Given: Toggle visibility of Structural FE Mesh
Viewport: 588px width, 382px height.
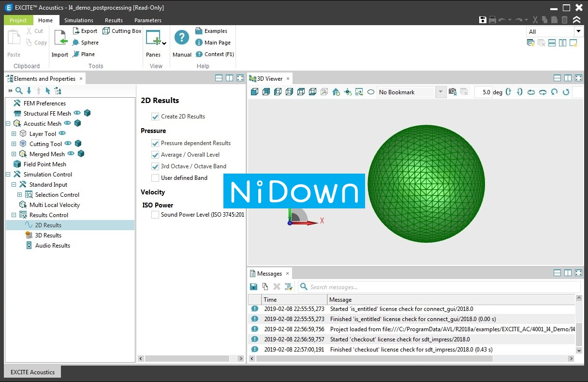Looking at the screenshot, I should (77, 113).
